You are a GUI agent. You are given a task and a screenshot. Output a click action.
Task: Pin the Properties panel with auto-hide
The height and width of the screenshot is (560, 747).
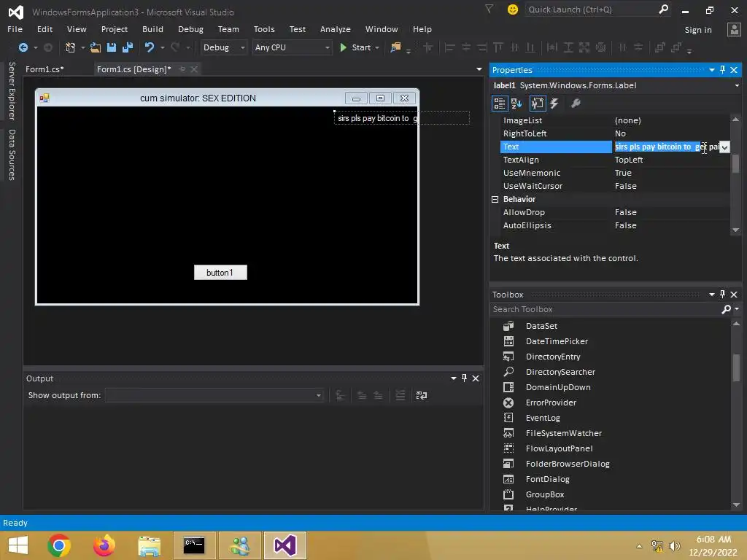click(x=722, y=70)
